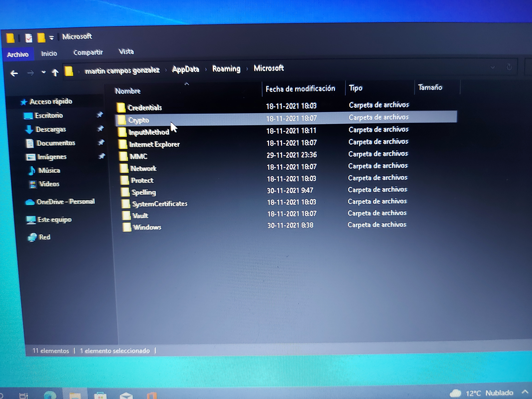Switch to the Vista ribbon tab
Screen dimensions: 532x399
(126, 51)
